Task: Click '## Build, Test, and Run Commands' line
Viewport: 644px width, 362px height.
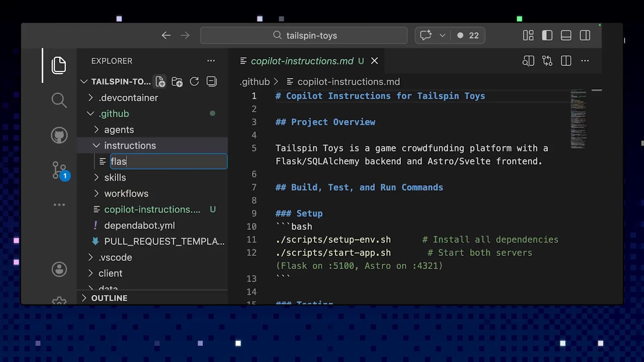Action: (359, 187)
